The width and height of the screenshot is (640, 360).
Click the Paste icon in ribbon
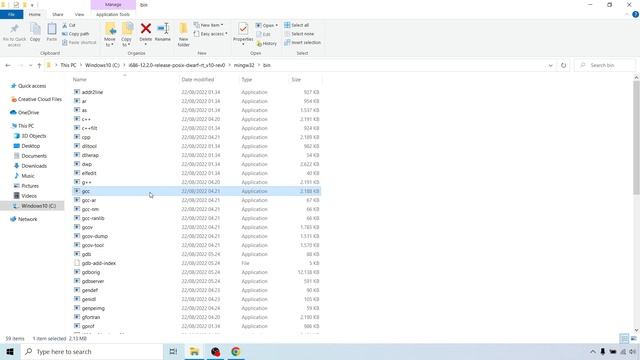[52, 29]
